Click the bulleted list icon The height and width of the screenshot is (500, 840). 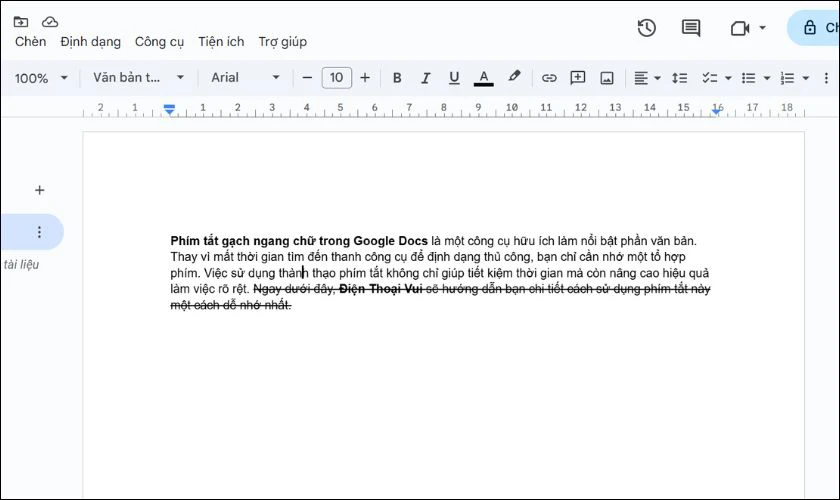click(x=748, y=78)
